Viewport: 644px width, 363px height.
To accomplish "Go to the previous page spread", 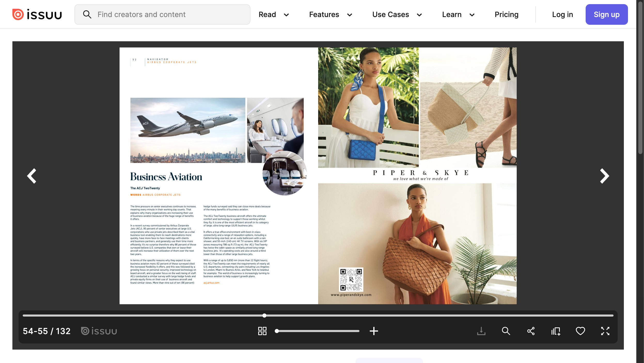I will tap(32, 176).
